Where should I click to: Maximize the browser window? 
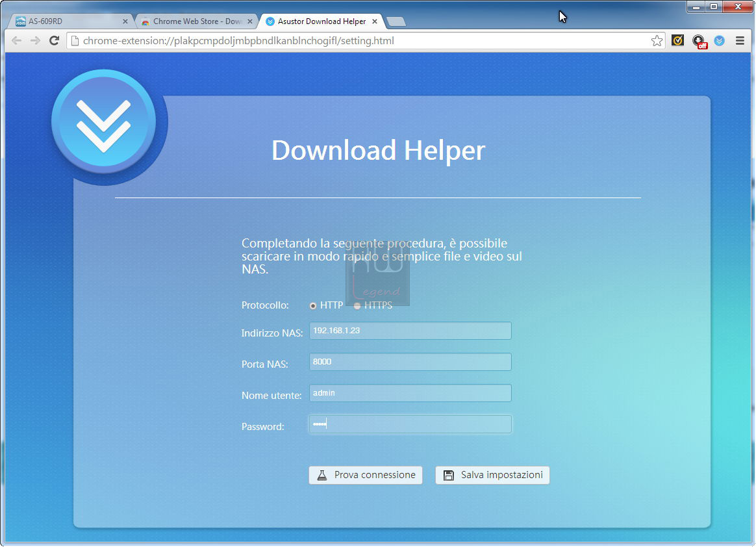click(x=714, y=6)
